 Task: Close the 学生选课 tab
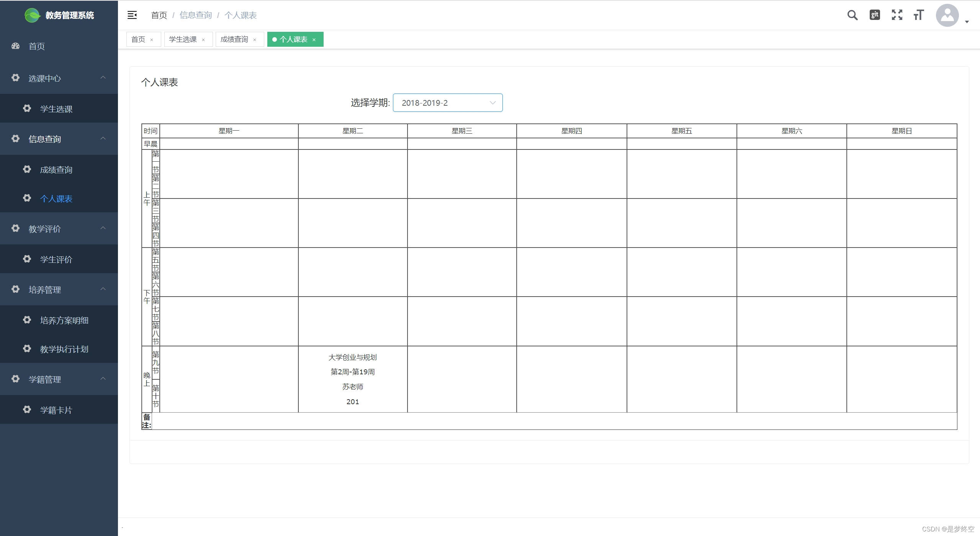click(203, 40)
